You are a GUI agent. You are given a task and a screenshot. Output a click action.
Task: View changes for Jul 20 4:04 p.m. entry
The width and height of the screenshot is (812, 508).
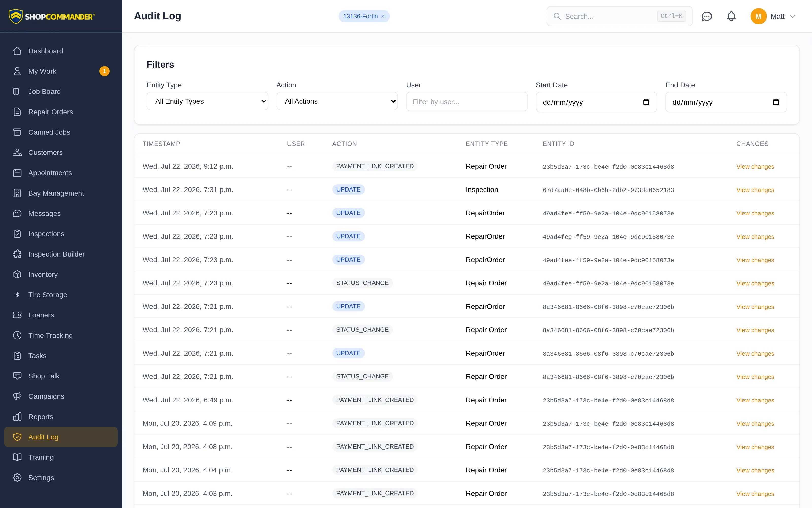[755, 470]
